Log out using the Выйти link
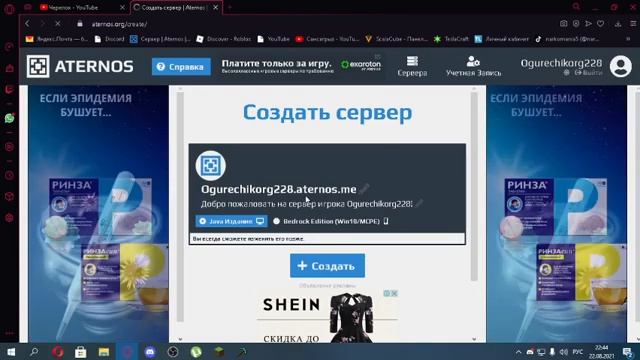The height and width of the screenshot is (360, 640). point(589,73)
